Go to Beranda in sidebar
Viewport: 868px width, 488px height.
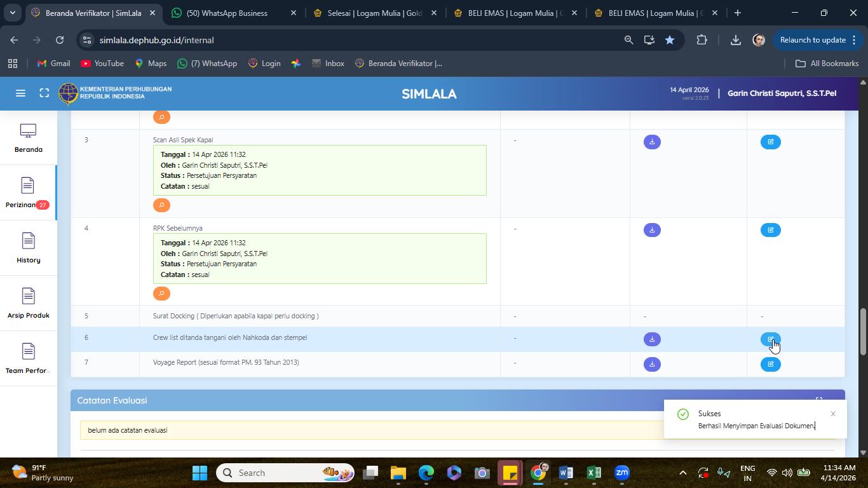(28, 138)
